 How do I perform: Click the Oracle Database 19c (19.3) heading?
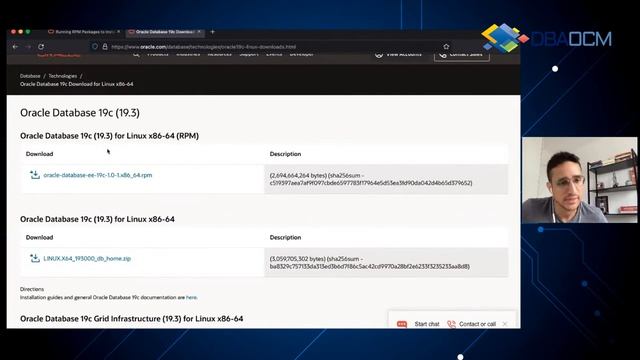point(80,113)
